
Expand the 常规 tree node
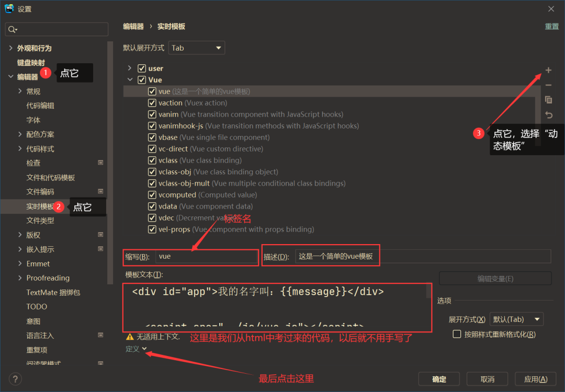(x=20, y=91)
